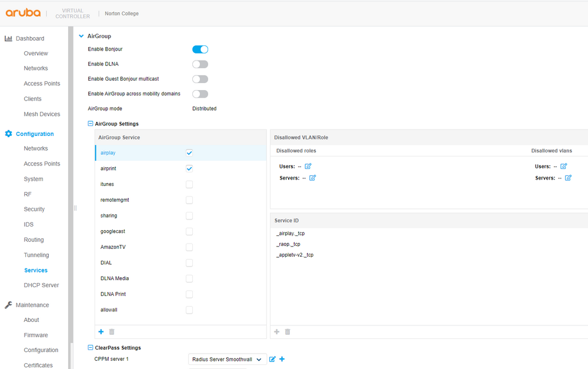Select the _appletv-v2._tcp service ID
Screen dimensions: 588x369
click(295, 255)
